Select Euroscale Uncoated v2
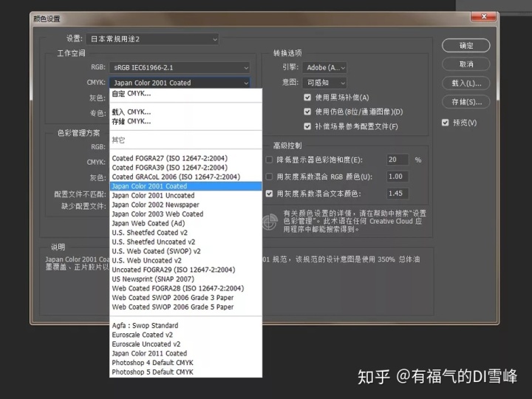Image resolution: width=532 pixels, height=399 pixels. (185, 344)
